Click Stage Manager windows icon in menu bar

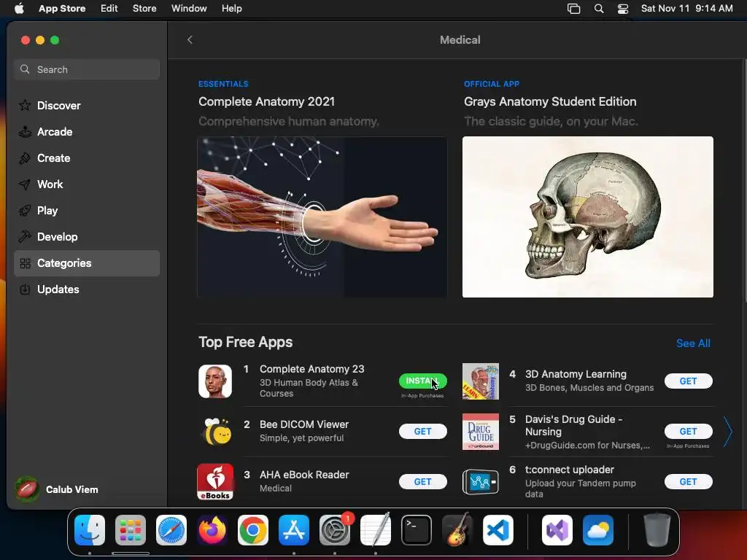[573, 9]
